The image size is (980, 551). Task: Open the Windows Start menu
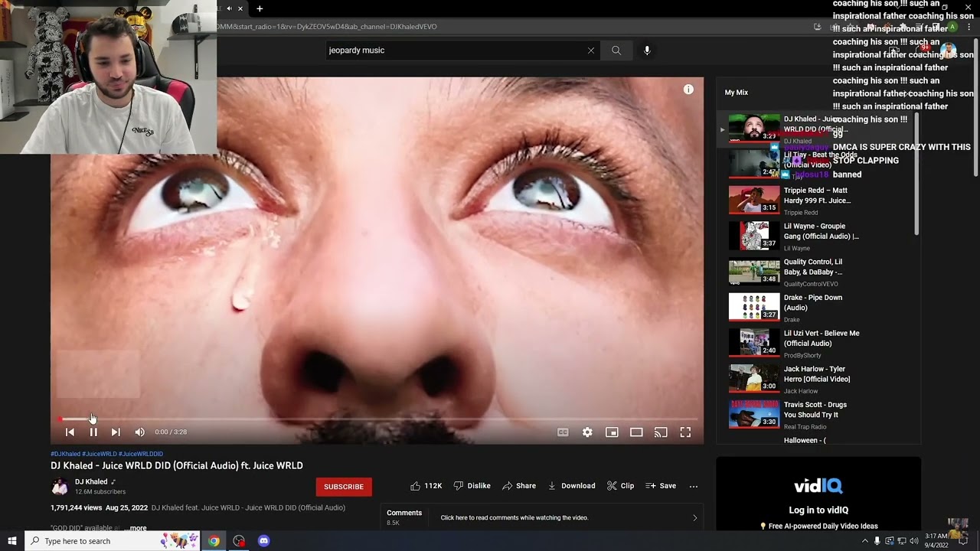pos(12,541)
